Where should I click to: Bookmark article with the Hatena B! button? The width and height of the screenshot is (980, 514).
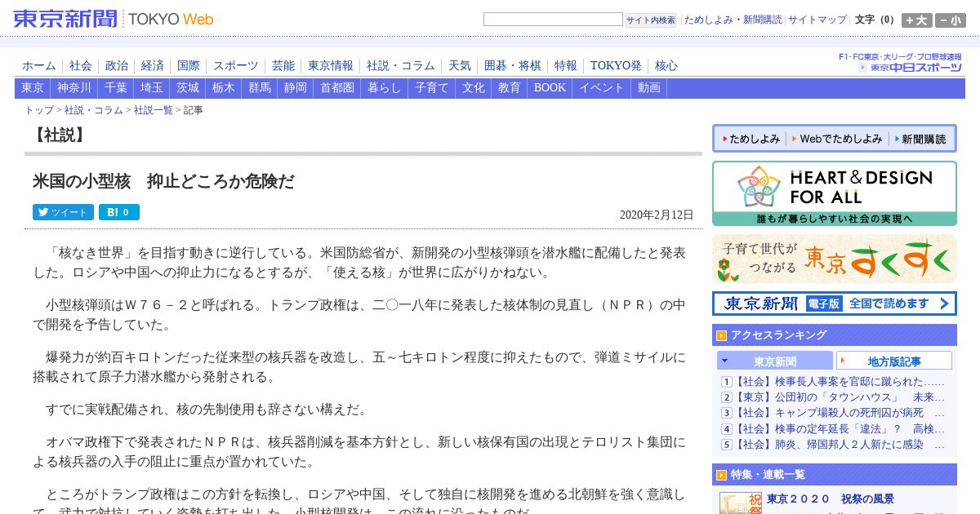pos(119,212)
